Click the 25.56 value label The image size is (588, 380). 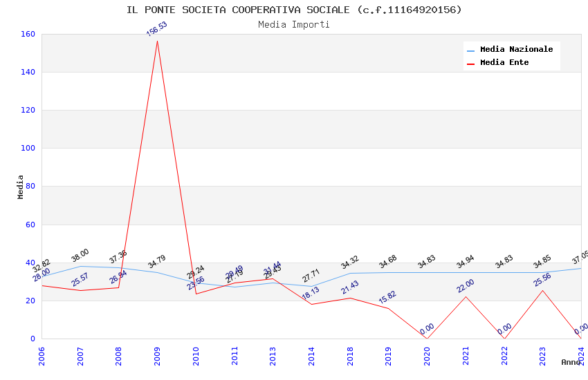(x=542, y=280)
